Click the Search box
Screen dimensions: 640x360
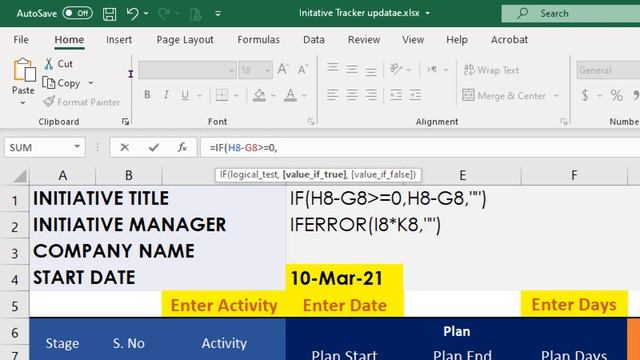tap(571, 13)
